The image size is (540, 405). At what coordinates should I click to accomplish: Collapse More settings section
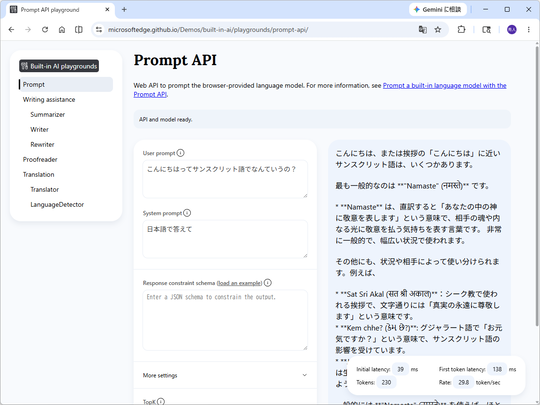pos(225,375)
